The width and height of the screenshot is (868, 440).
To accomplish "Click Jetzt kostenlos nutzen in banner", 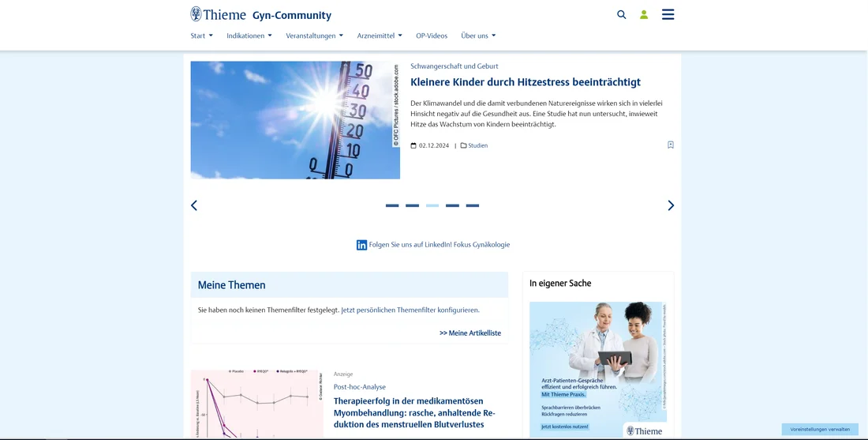I will click(565, 427).
